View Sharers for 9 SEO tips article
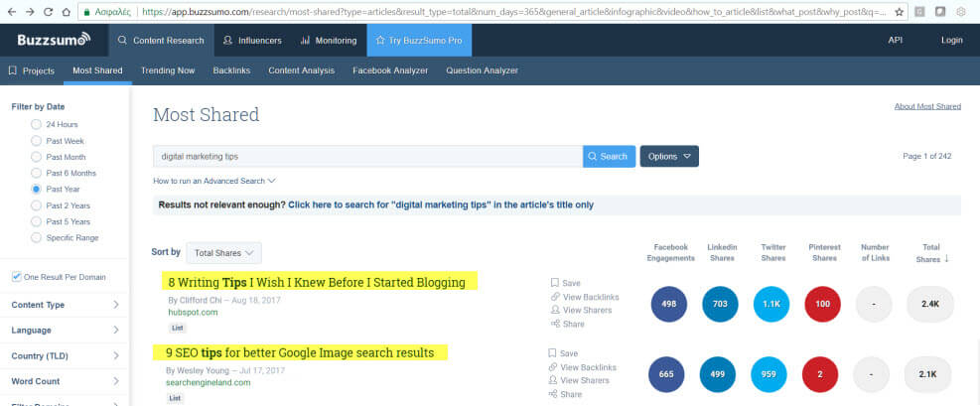Viewport: 980px width, 406px height. point(579,380)
